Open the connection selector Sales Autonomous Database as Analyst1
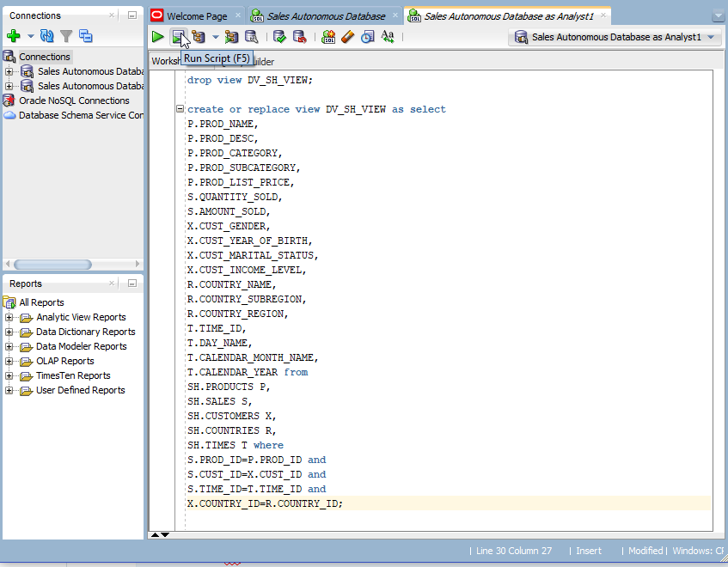This screenshot has width=728, height=567. [x=615, y=37]
